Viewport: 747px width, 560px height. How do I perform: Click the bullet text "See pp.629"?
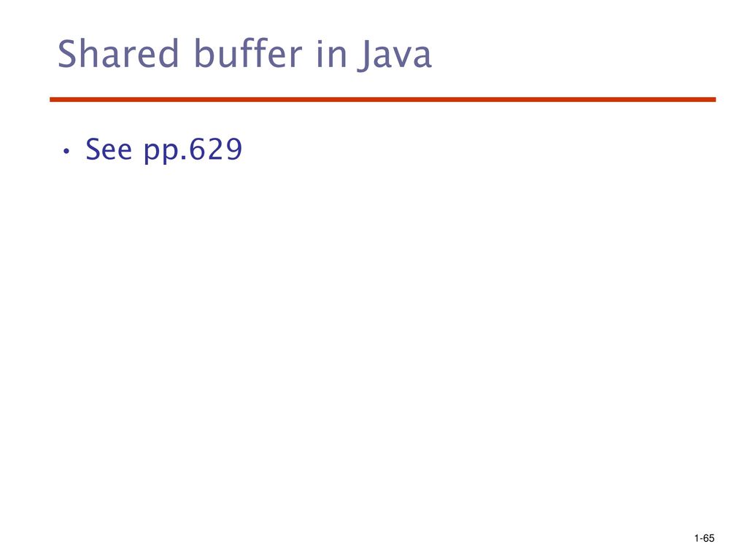(x=164, y=150)
